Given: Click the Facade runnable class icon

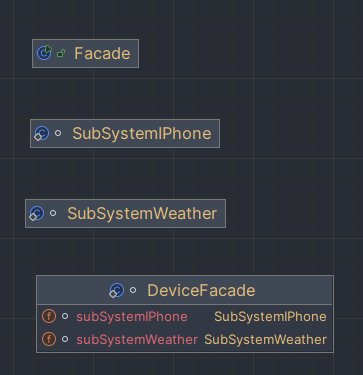Looking at the screenshot, I should [44, 53].
